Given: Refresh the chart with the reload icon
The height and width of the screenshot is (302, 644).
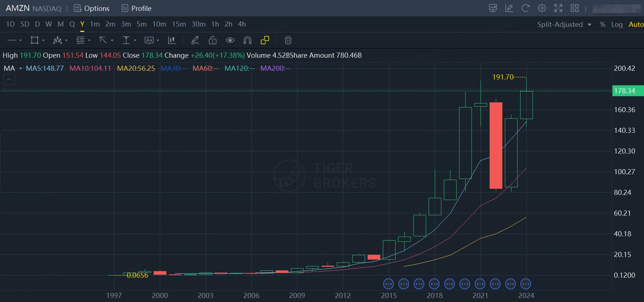Looking at the screenshot, I should [526, 8].
